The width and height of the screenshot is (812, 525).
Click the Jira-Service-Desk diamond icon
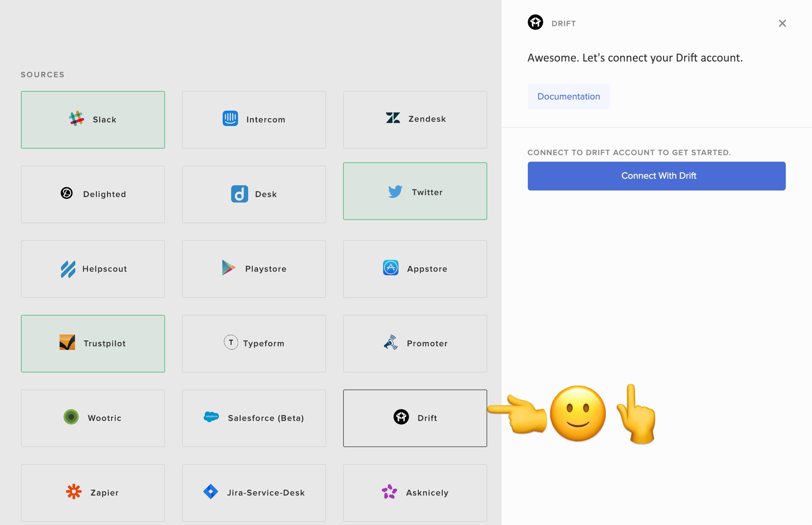click(x=211, y=492)
